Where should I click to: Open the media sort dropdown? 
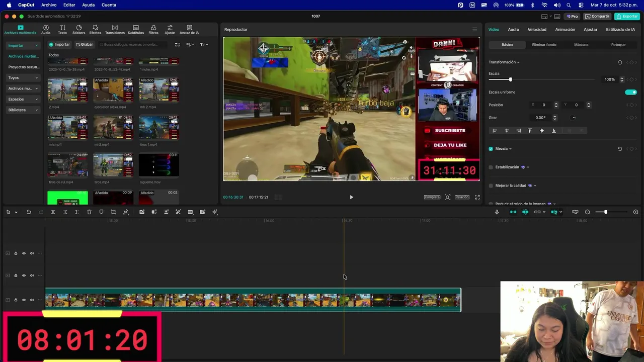click(190, 45)
